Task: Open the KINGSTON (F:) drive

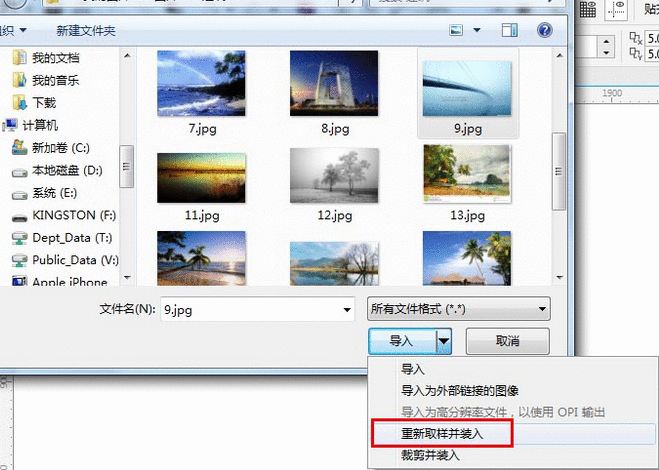Action: (x=74, y=215)
